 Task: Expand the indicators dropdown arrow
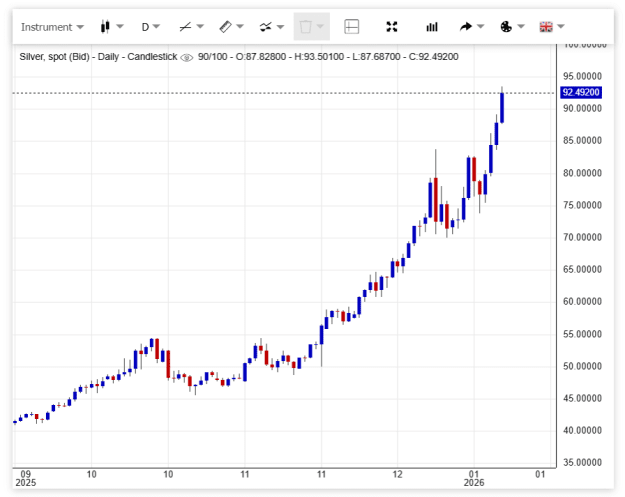click(x=281, y=27)
